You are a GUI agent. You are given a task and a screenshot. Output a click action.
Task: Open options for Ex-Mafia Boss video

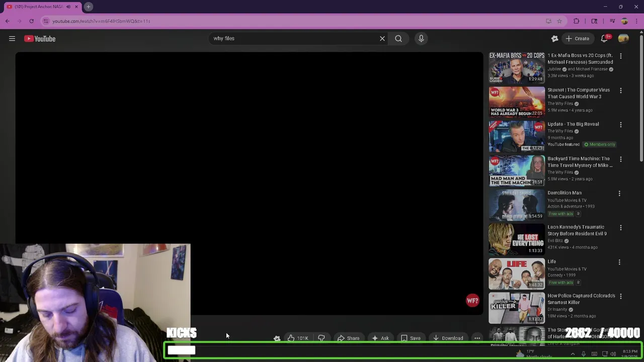click(x=620, y=56)
